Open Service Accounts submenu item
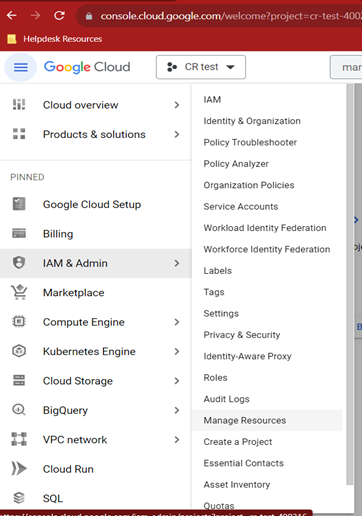Image resolution: width=362 pixels, height=516 pixels. point(241,206)
